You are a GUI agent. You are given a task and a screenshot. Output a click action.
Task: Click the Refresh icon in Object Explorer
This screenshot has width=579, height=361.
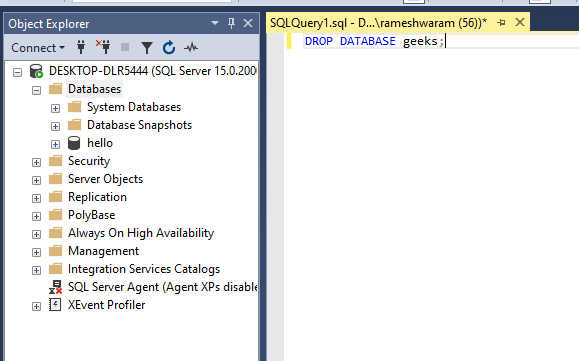click(x=169, y=48)
